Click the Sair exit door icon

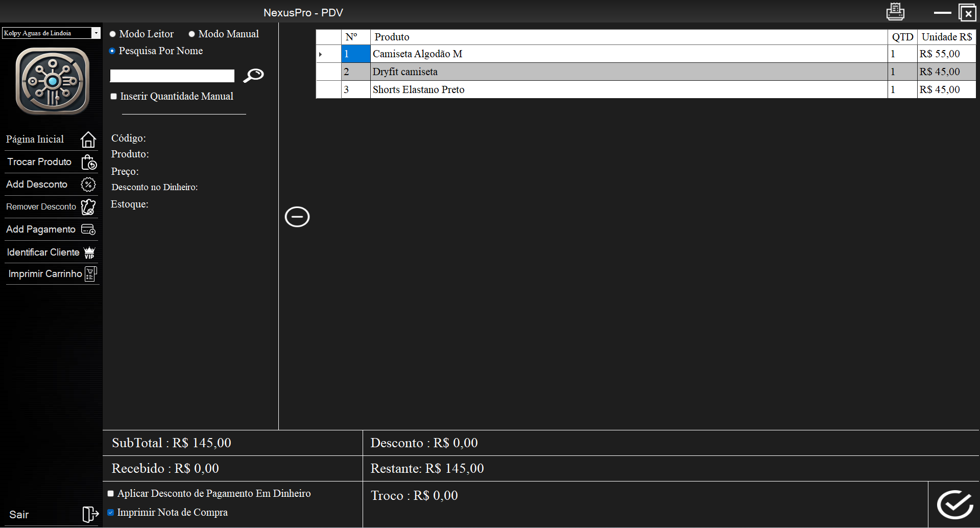pos(90,514)
